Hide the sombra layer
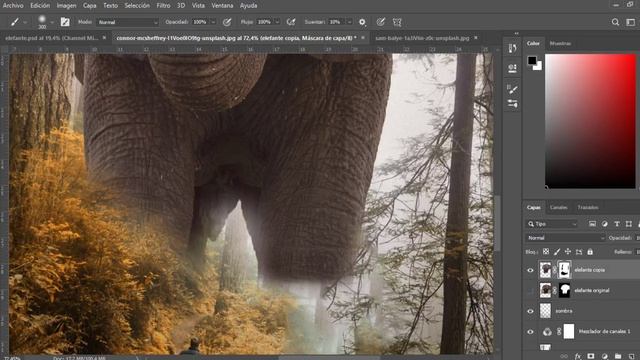Viewport: 640px width, 360px height. pyautogui.click(x=530, y=311)
